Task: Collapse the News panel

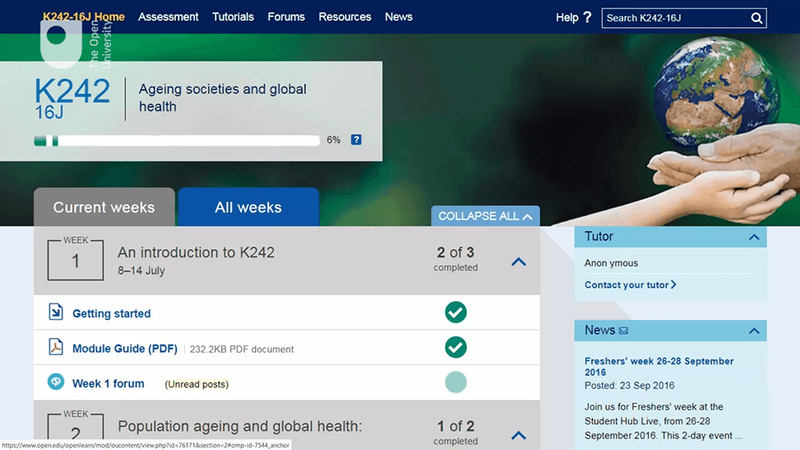Action: click(x=754, y=331)
